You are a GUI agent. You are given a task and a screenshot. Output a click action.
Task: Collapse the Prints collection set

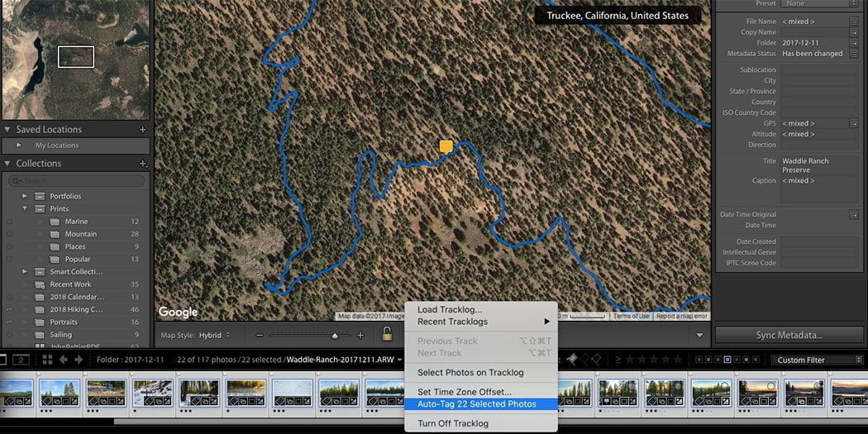coord(24,208)
